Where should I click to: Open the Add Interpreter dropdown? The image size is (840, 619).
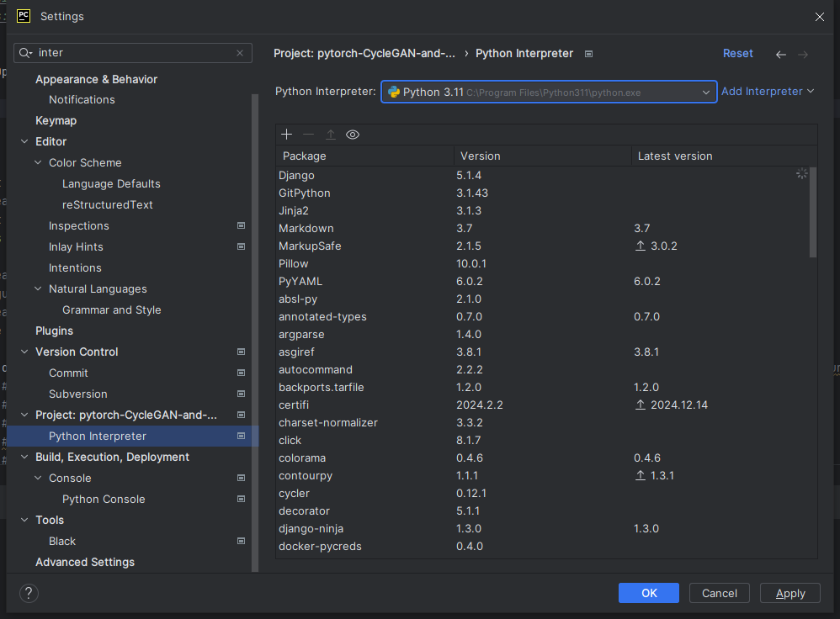pyautogui.click(x=768, y=92)
